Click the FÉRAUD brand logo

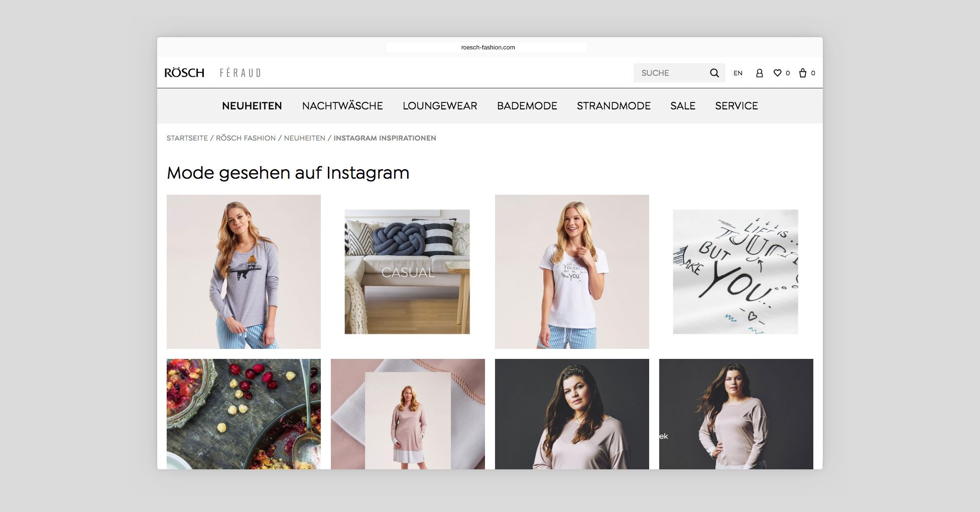[240, 73]
